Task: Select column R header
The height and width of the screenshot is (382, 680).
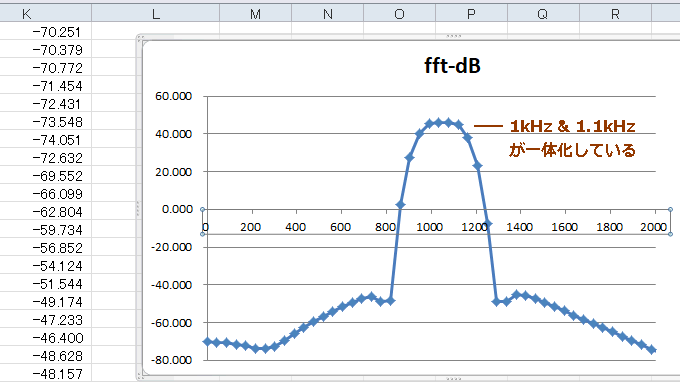Action: (615, 13)
